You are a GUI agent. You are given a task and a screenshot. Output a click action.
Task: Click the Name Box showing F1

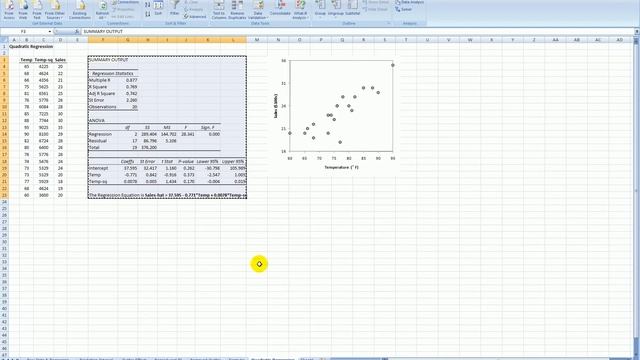(x=24, y=31)
